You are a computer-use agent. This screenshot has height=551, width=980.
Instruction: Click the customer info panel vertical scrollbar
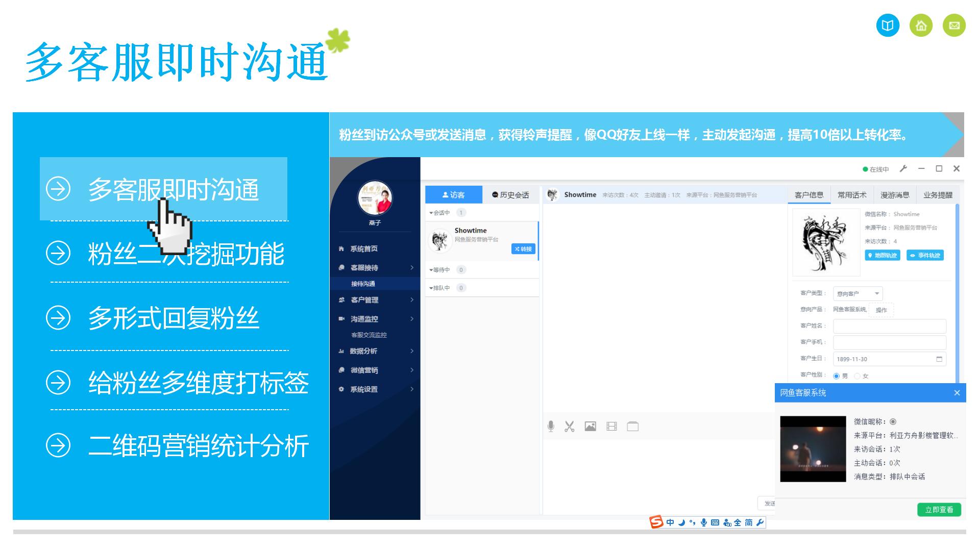point(957,293)
